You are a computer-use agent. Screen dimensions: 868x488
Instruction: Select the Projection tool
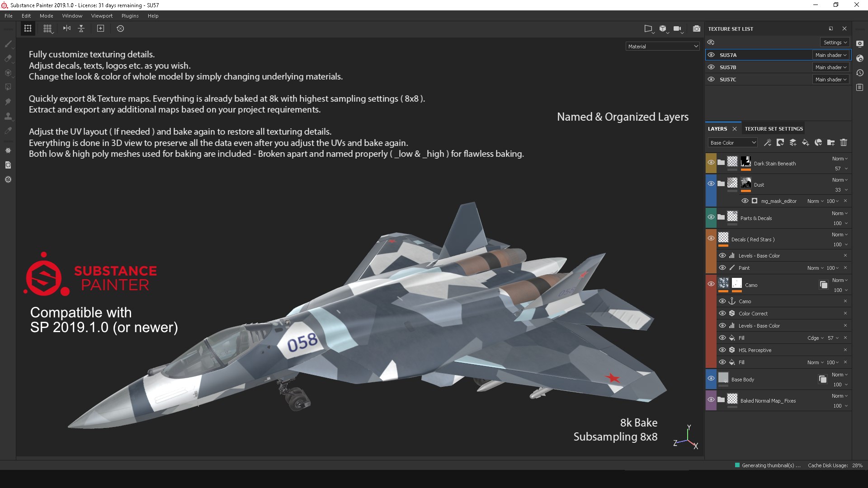pyautogui.click(x=8, y=73)
